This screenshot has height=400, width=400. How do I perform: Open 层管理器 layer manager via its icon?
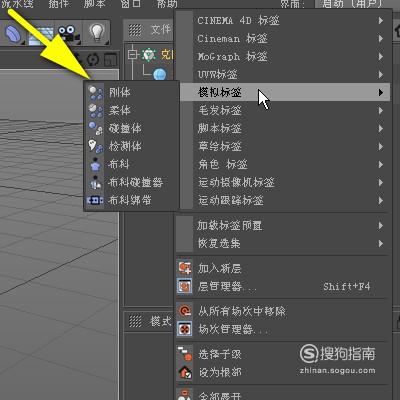(185, 286)
